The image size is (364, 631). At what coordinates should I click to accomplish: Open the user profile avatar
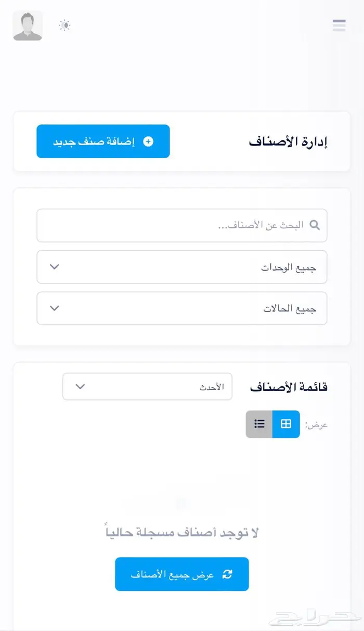coord(28,25)
